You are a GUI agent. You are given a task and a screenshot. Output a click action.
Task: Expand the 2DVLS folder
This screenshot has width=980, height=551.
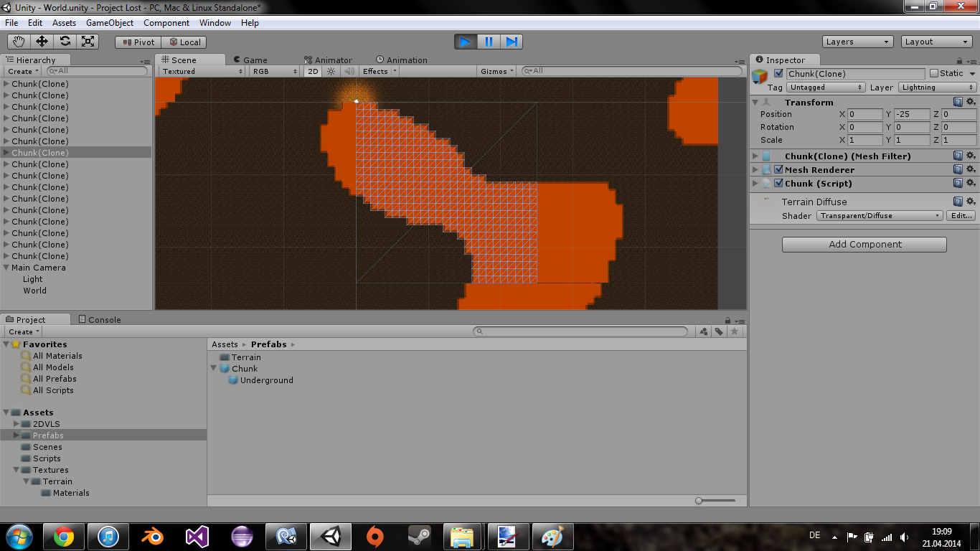click(x=17, y=424)
